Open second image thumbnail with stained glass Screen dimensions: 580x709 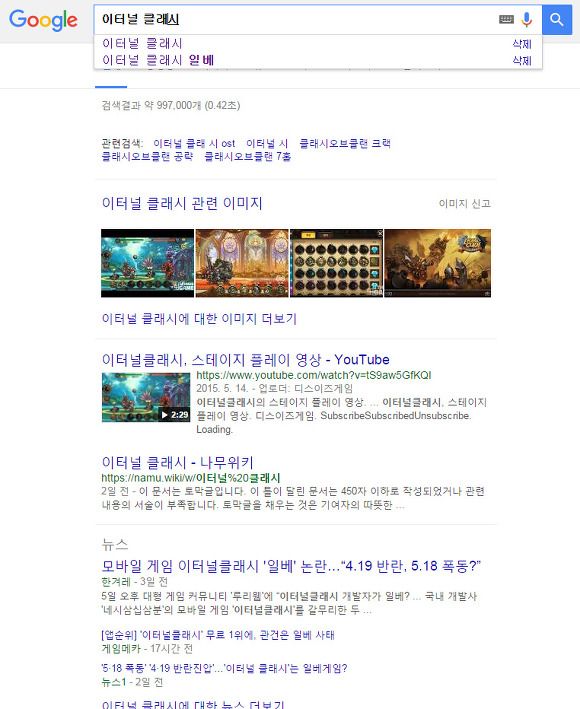coord(242,263)
